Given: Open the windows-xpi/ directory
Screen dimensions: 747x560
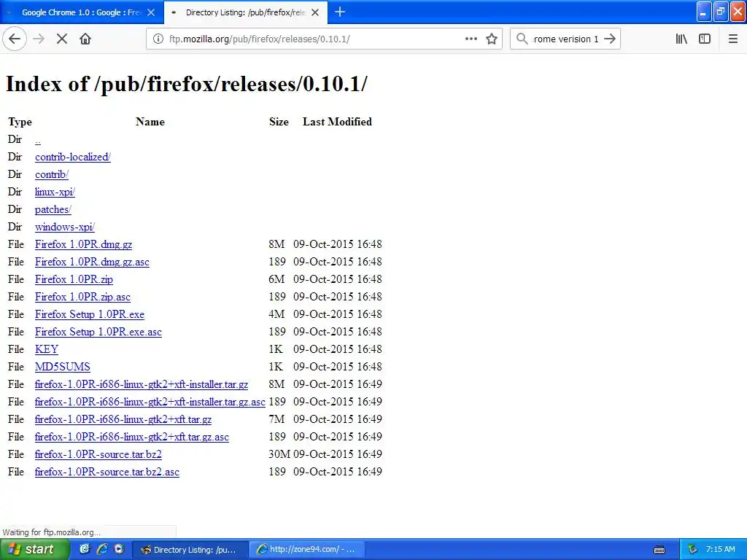Looking at the screenshot, I should 65,227.
